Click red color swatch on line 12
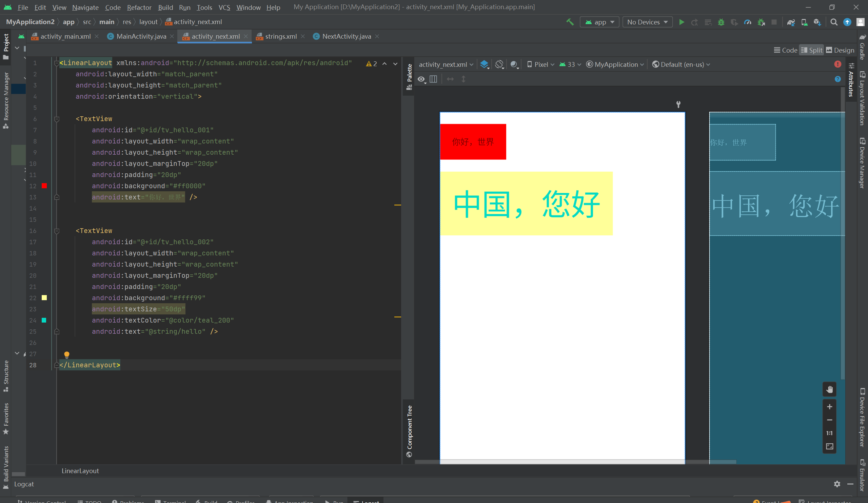 44,186
